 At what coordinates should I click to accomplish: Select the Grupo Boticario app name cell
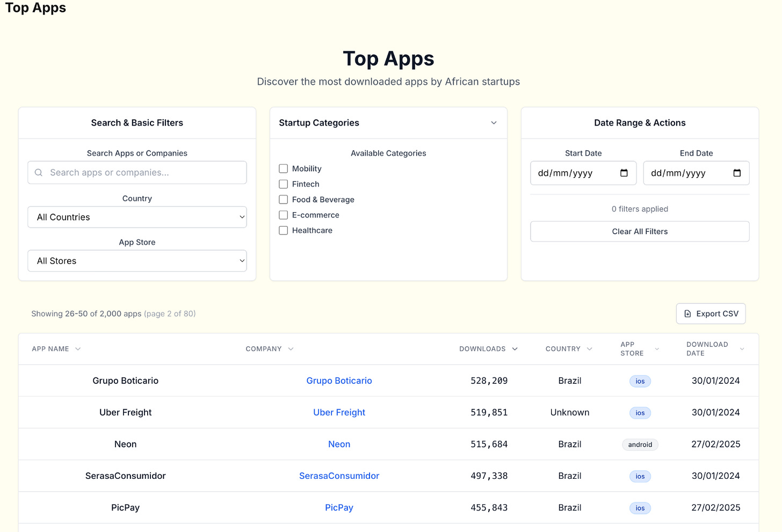(125, 381)
